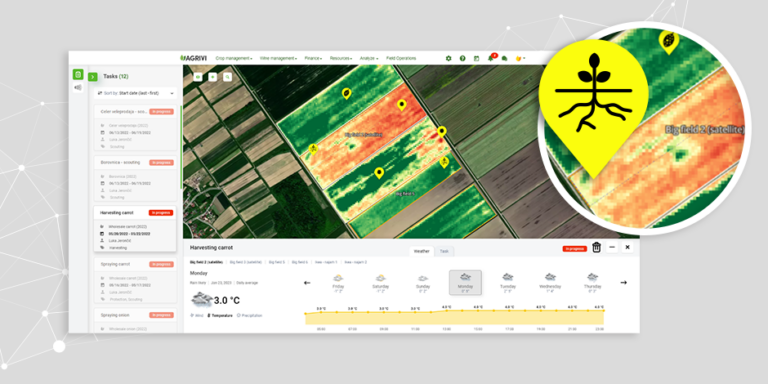Select Tuesday in the weather forecast
Viewport: 768px width, 384px height.
pos(508,283)
